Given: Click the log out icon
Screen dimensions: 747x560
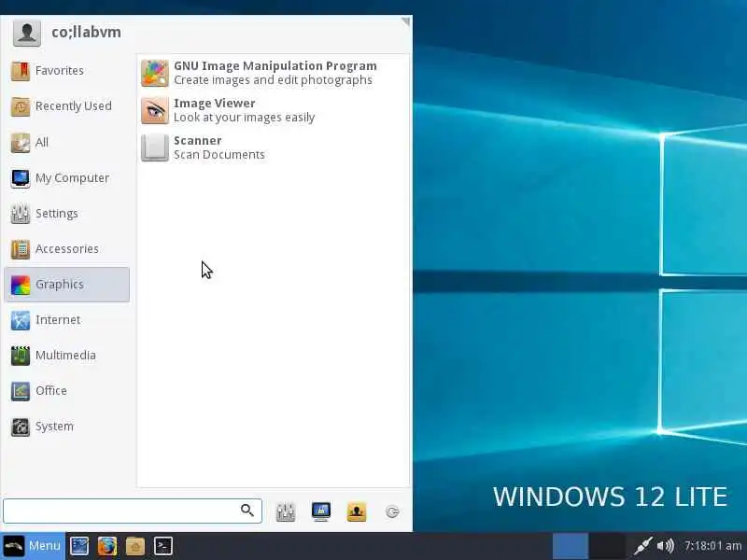Looking at the screenshot, I should [x=392, y=511].
